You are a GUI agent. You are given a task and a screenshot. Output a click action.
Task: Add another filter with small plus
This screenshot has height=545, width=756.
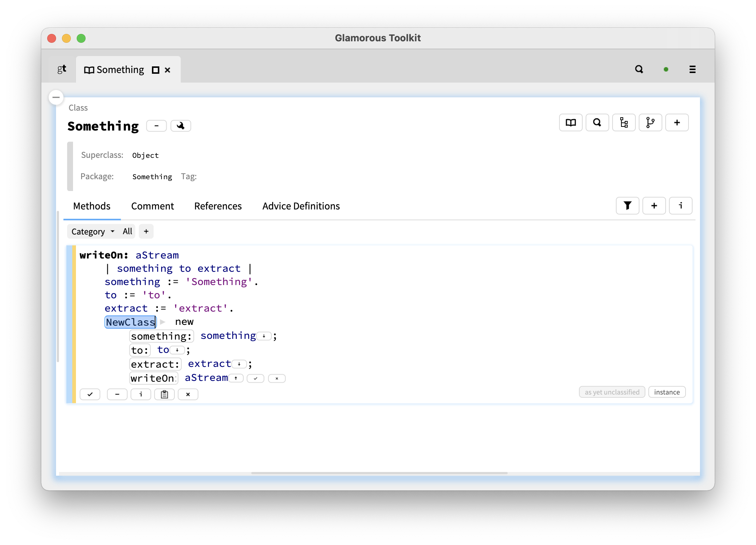click(x=146, y=232)
